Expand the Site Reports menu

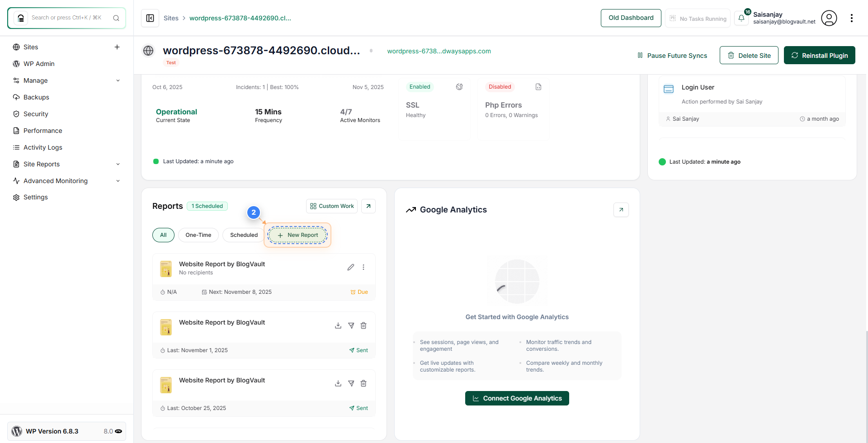coord(67,164)
